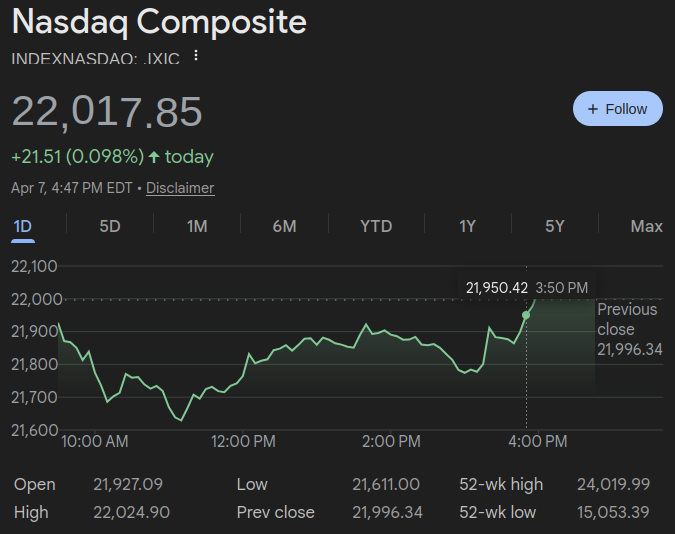This screenshot has height=534, width=675.
Task: Show the Max chart range
Action: click(x=646, y=226)
